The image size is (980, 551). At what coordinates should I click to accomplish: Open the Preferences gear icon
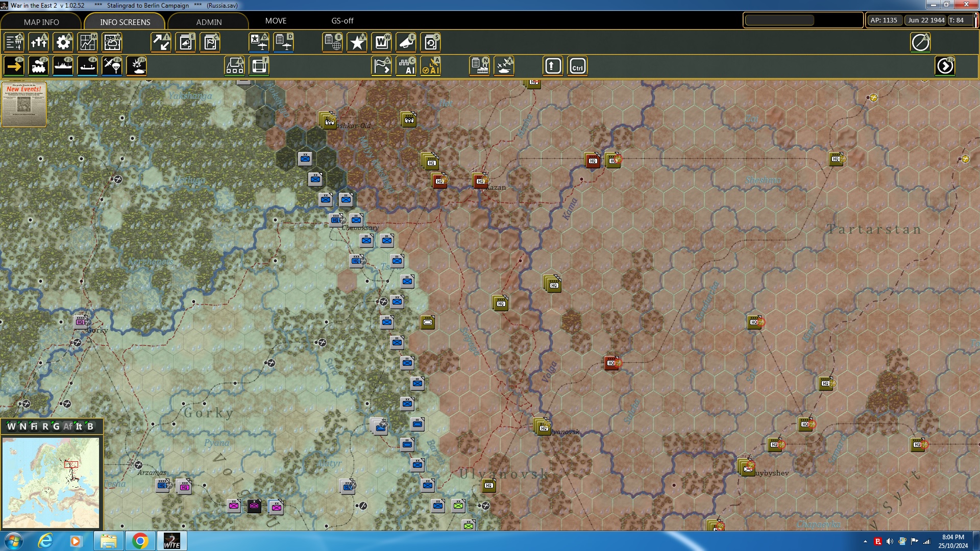click(63, 42)
